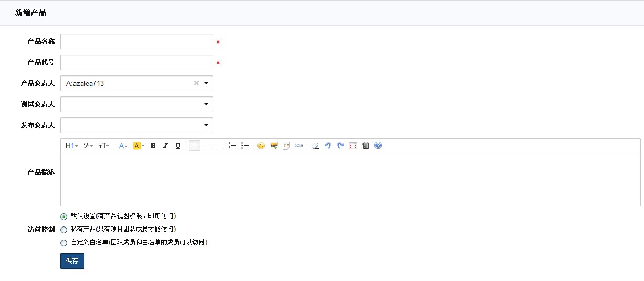The width and height of the screenshot is (644, 281).
Task: Align text right in editor
Action: coord(220,146)
